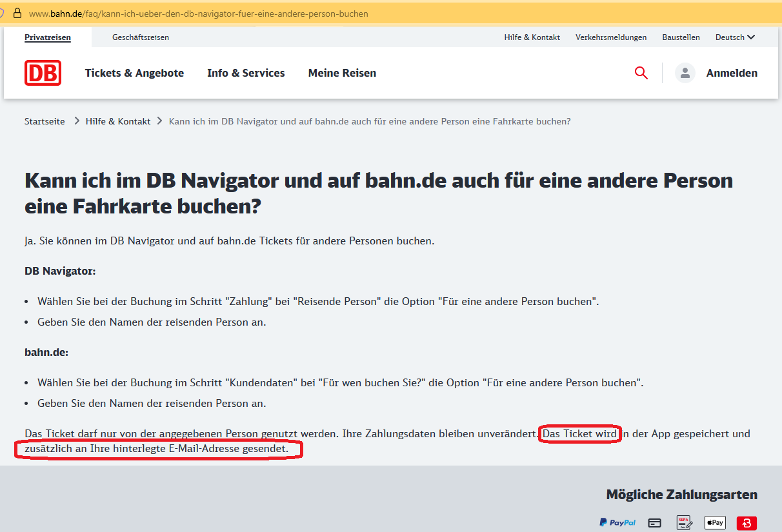This screenshot has height=532, width=782.
Task: Click the current page breadcrumb about Fahrkarte buchen
Action: click(x=370, y=121)
